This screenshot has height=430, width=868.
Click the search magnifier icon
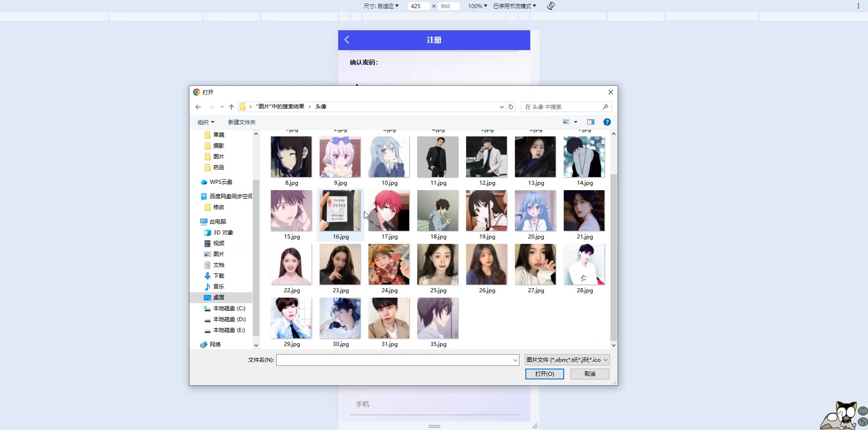click(605, 107)
